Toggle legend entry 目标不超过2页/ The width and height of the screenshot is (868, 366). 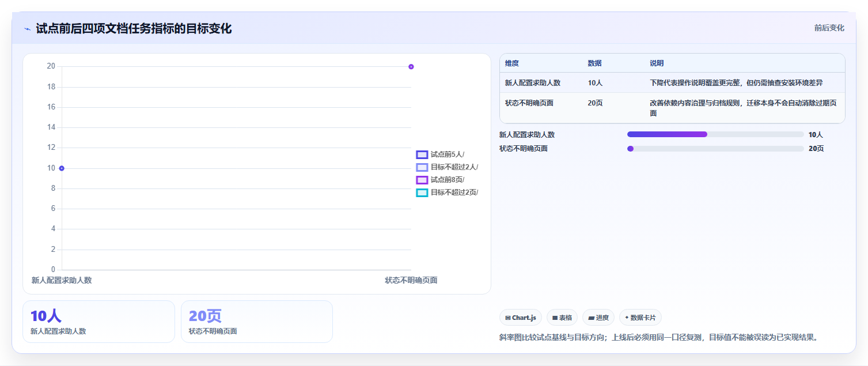pos(447,193)
